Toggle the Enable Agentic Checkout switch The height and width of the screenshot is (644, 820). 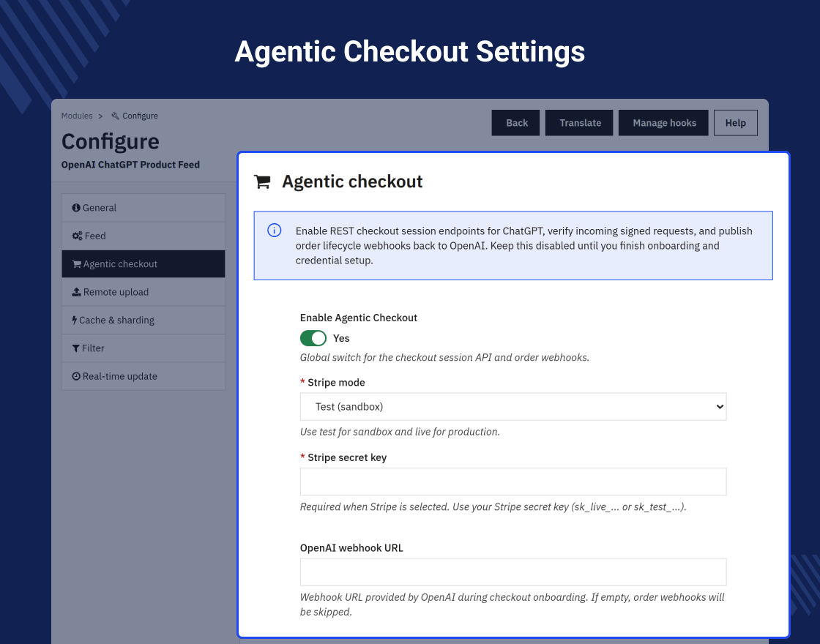click(x=313, y=338)
